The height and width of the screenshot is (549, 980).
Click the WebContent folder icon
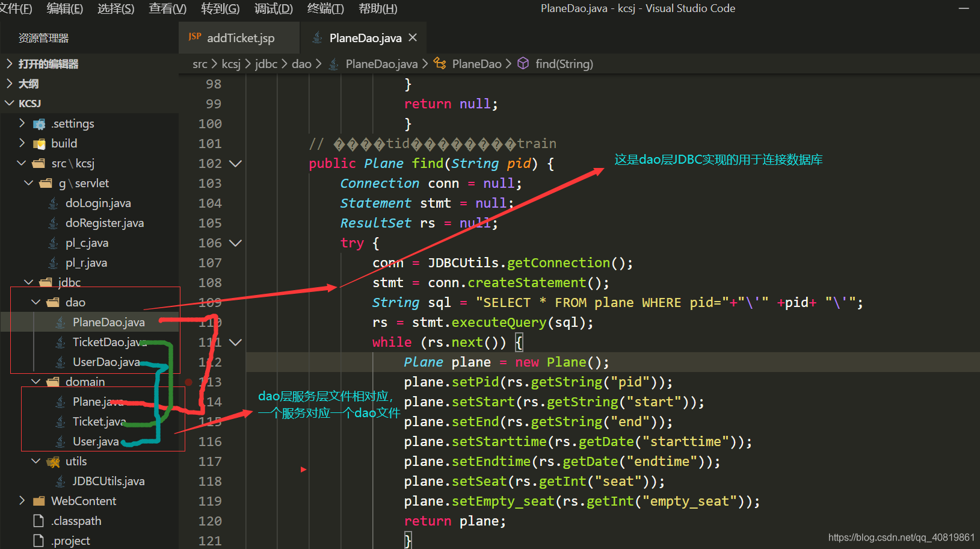coord(39,501)
